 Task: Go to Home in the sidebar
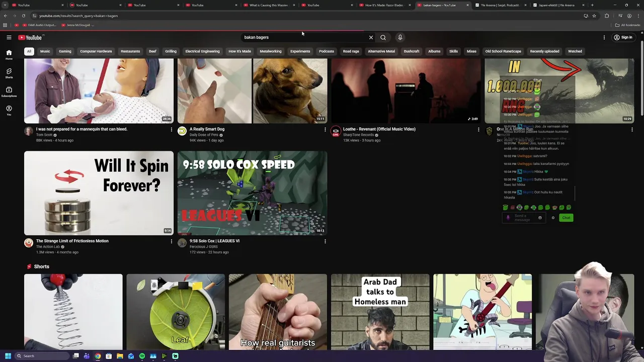tap(9, 54)
